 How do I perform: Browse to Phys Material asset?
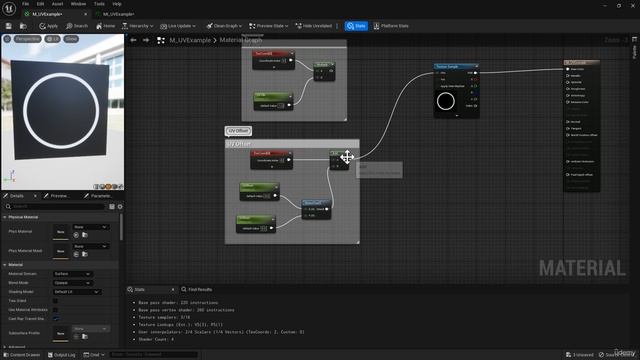coord(85,235)
